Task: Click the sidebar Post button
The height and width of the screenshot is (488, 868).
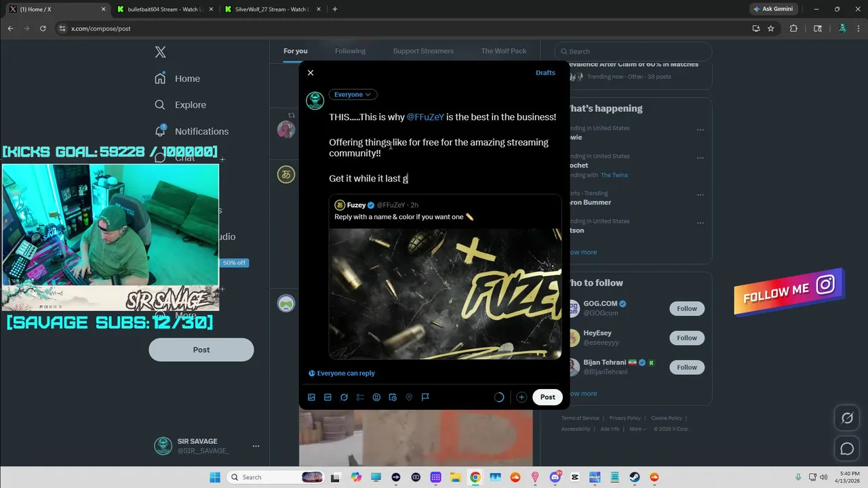Action: (x=201, y=350)
